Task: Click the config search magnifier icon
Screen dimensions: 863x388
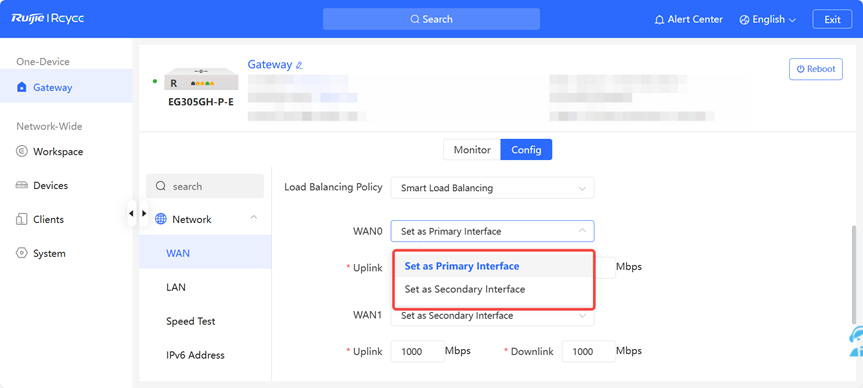Action: click(x=161, y=186)
